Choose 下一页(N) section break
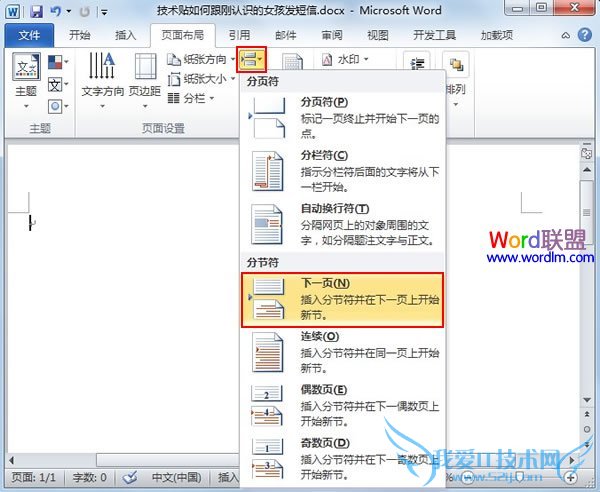 (x=342, y=300)
